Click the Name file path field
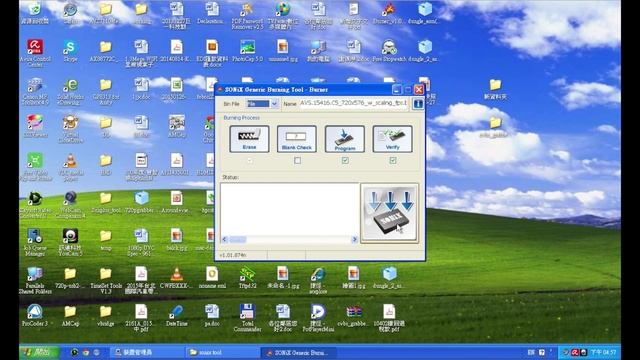This screenshot has height=360, width=640. [353, 103]
